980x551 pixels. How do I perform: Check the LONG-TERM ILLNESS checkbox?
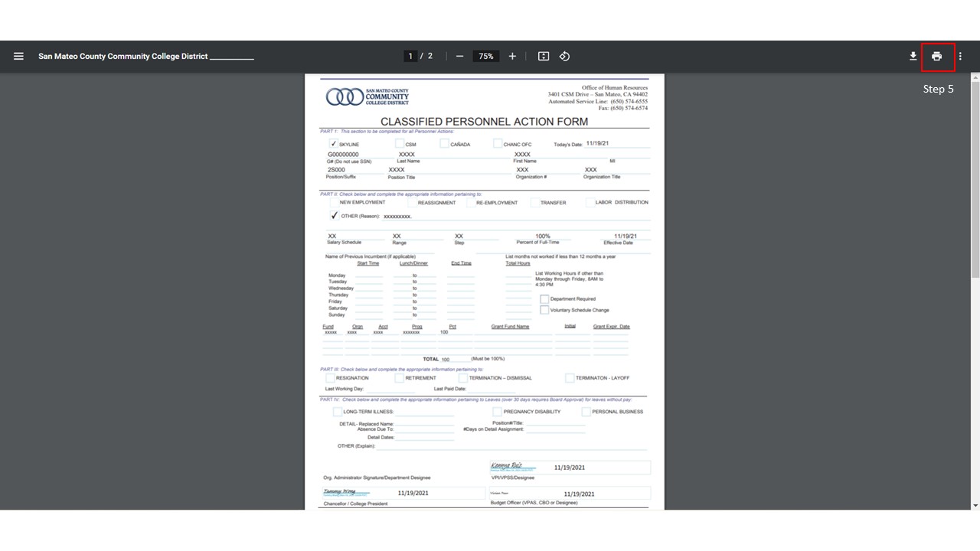pyautogui.click(x=338, y=412)
